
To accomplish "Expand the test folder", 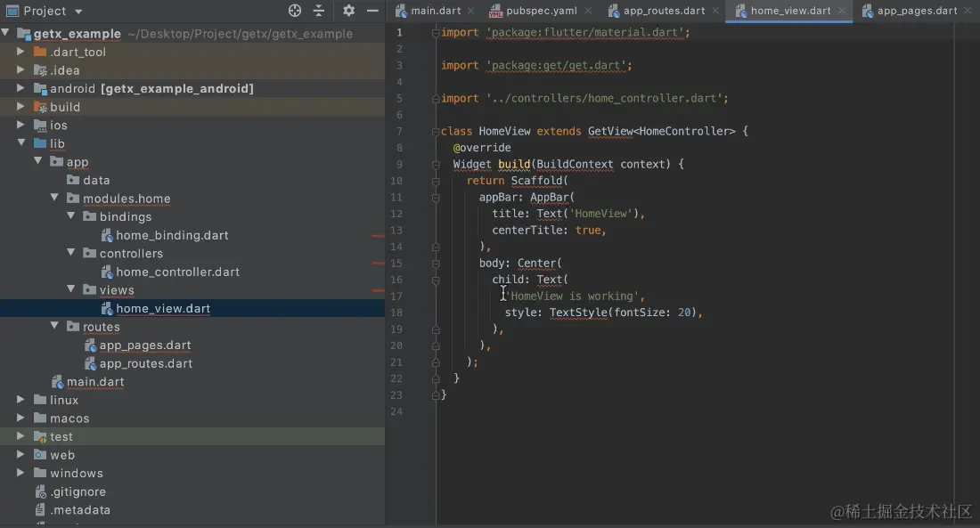I will click(20, 437).
